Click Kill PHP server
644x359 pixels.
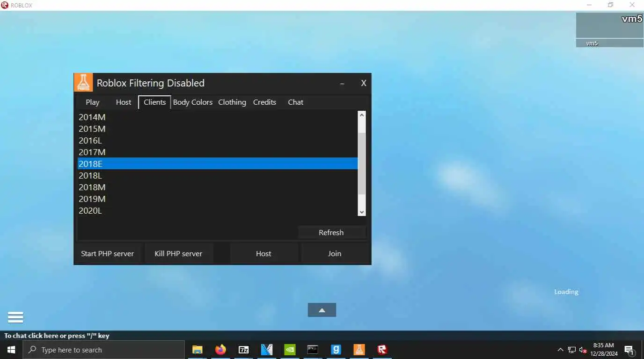coord(178,253)
